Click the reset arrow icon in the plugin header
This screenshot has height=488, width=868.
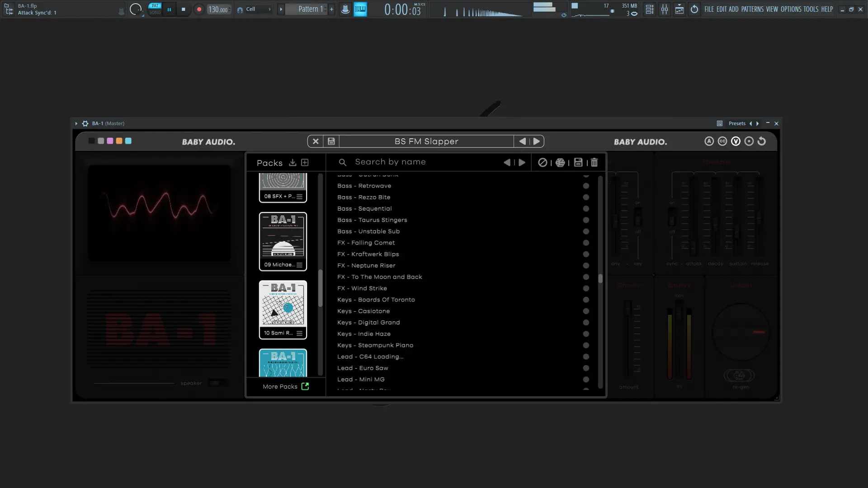click(762, 141)
